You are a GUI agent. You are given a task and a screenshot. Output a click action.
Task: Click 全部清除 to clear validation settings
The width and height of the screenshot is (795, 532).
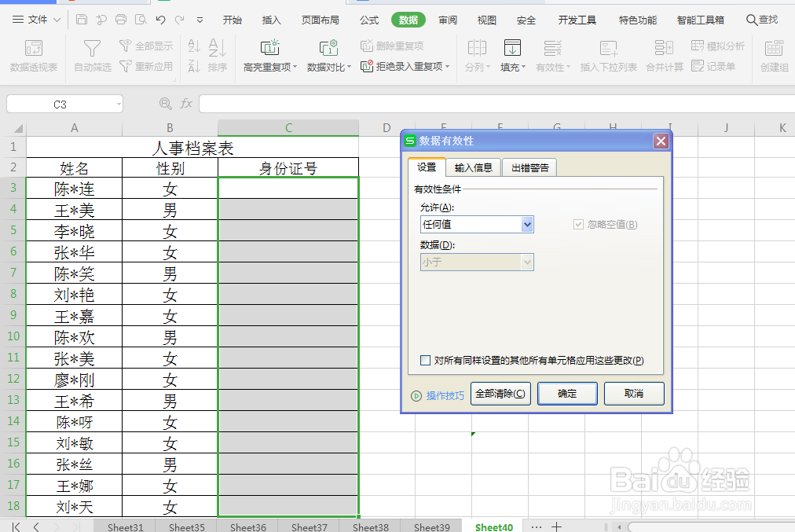500,393
